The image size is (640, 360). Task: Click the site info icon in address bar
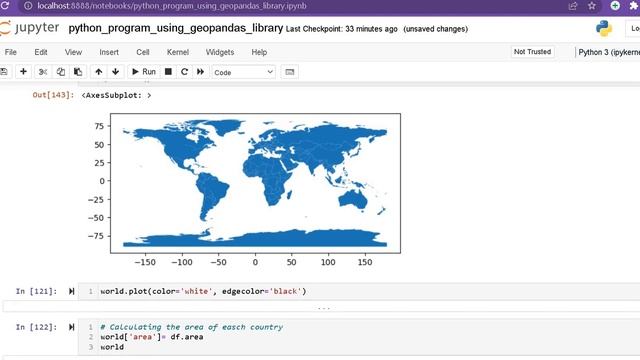point(28,6)
